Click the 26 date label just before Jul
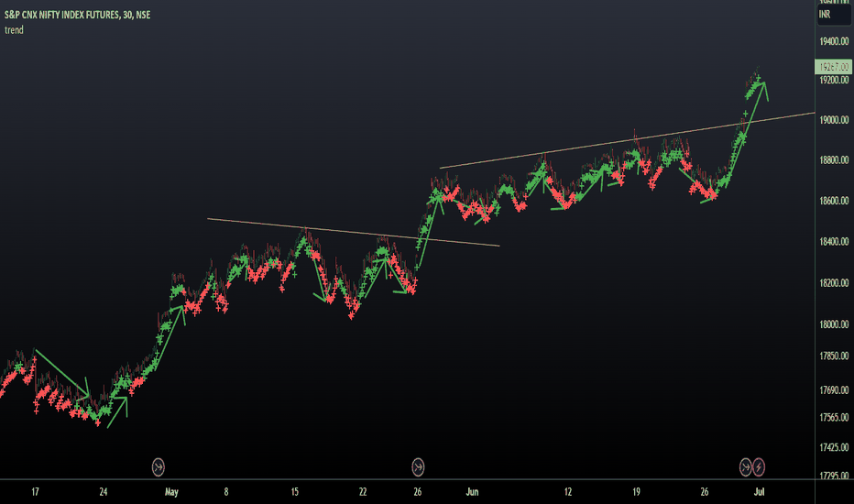Viewport: 854px width, 504px height. pyautogui.click(x=705, y=492)
